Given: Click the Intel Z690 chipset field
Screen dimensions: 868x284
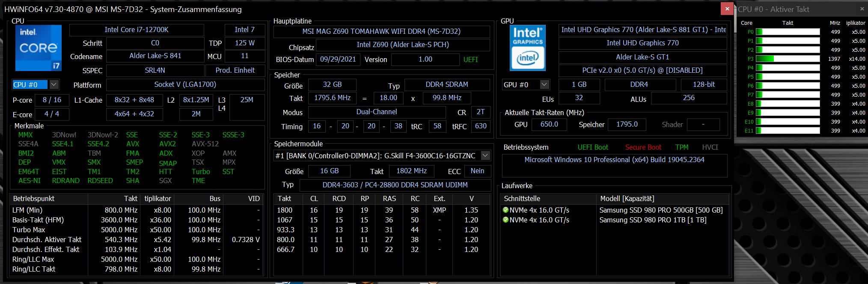Looking at the screenshot, I should tap(403, 45).
